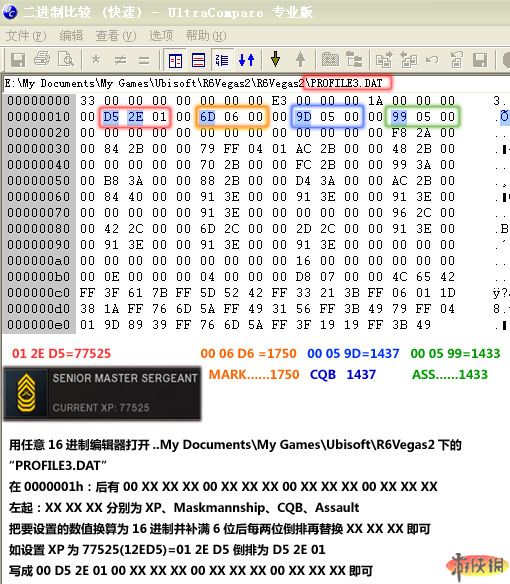Show all lines with asterisk icon

pyautogui.click(x=96, y=60)
